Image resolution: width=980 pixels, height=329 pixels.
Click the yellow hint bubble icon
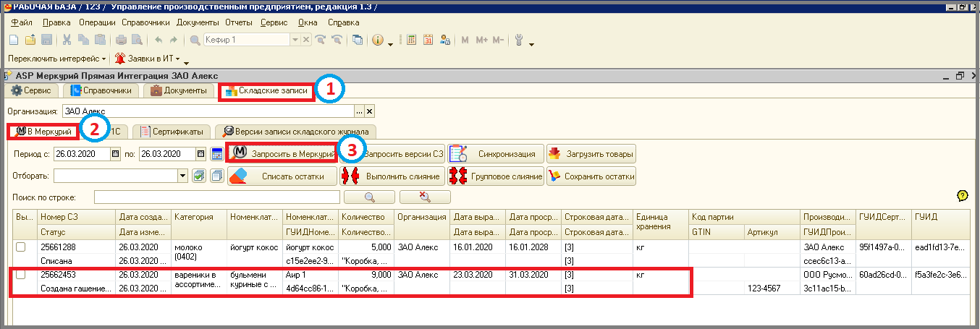coord(962,195)
